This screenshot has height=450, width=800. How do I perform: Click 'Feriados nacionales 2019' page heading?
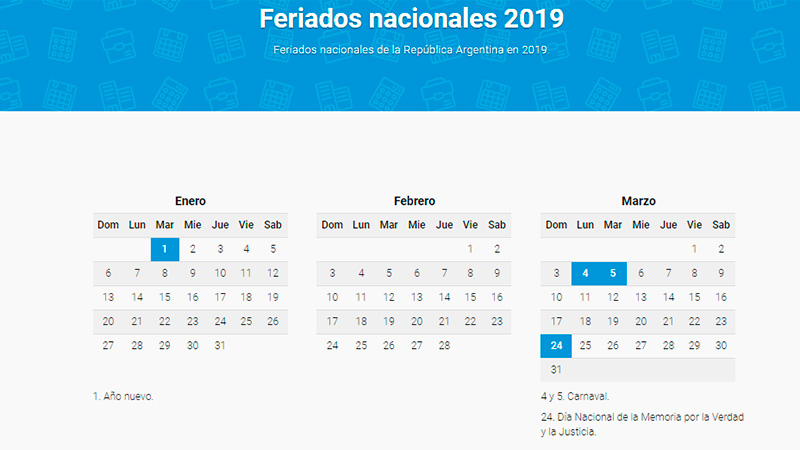click(411, 18)
